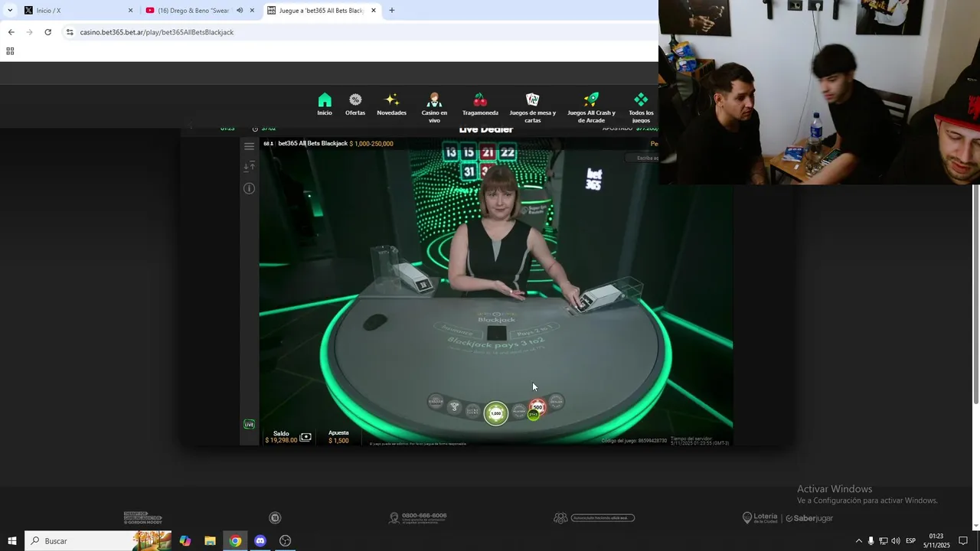The width and height of the screenshot is (980, 551).
Task: Go back in browser
Action: [11, 32]
